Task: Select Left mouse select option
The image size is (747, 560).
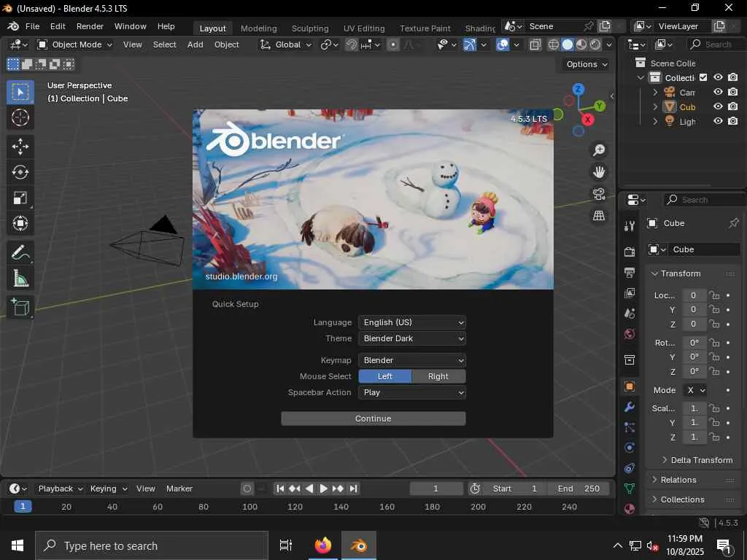Action: pos(385,376)
